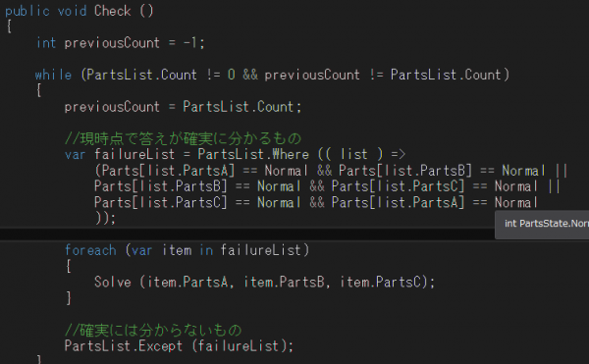
Task: Click the last Normal on the third condition line
Action: click(x=516, y=203)
